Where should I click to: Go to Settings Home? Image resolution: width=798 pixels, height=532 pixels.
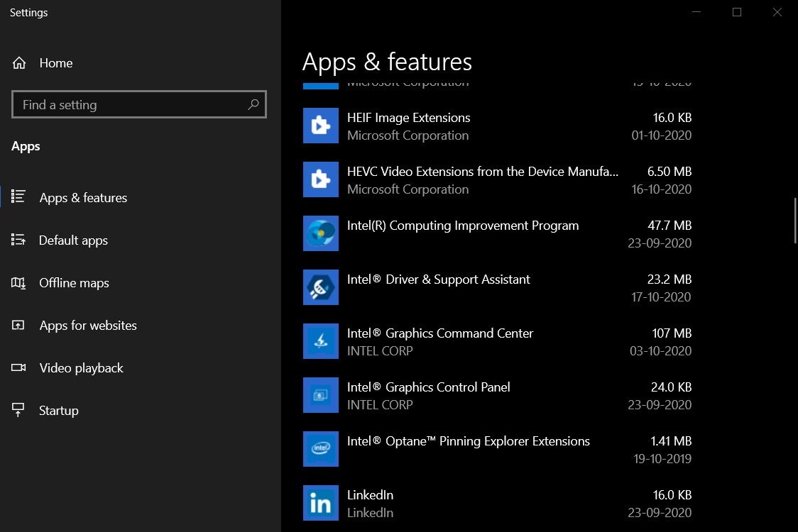pos(55,63)
